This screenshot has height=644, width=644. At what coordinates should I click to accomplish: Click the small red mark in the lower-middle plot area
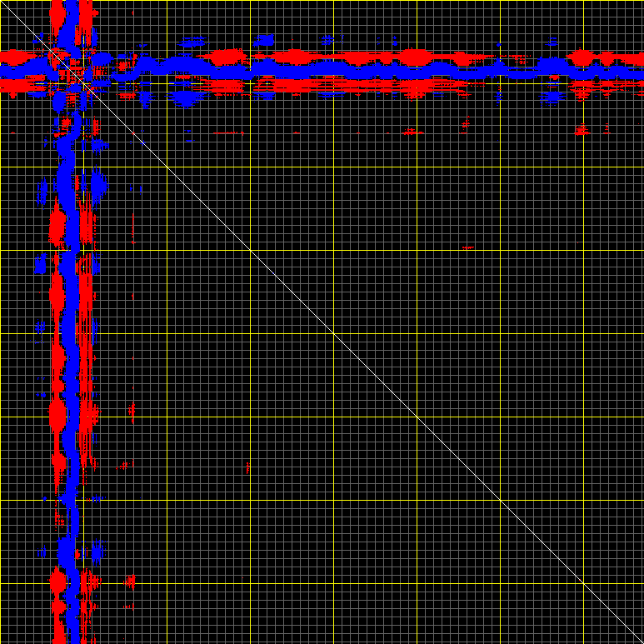(x=247, y=468)
